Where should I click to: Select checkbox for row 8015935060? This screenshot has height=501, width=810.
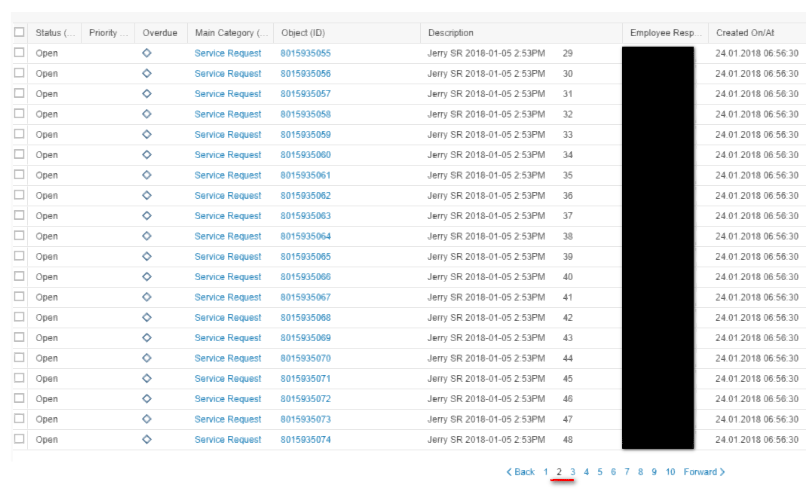click(19, 154)
